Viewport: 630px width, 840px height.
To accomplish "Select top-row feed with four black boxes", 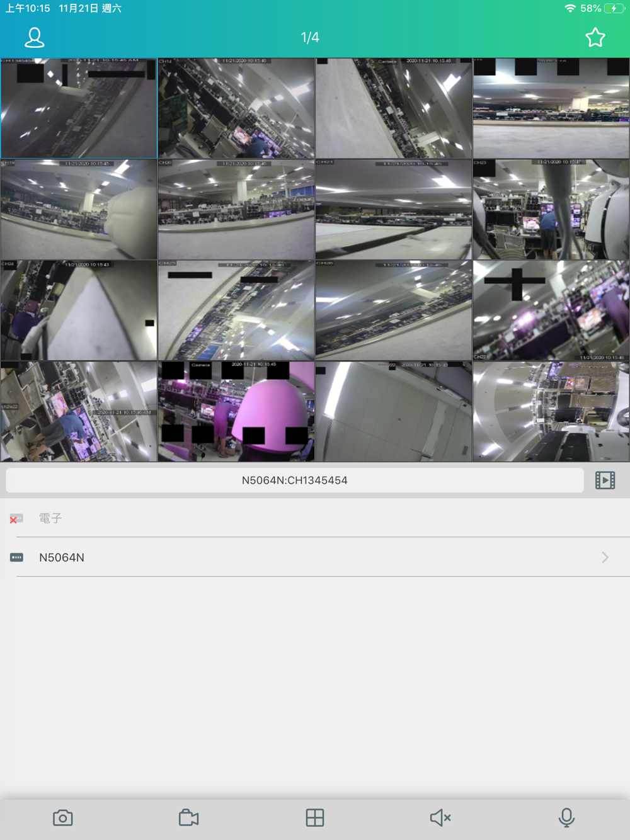I will pyautogui.click(x=551, y=108).
